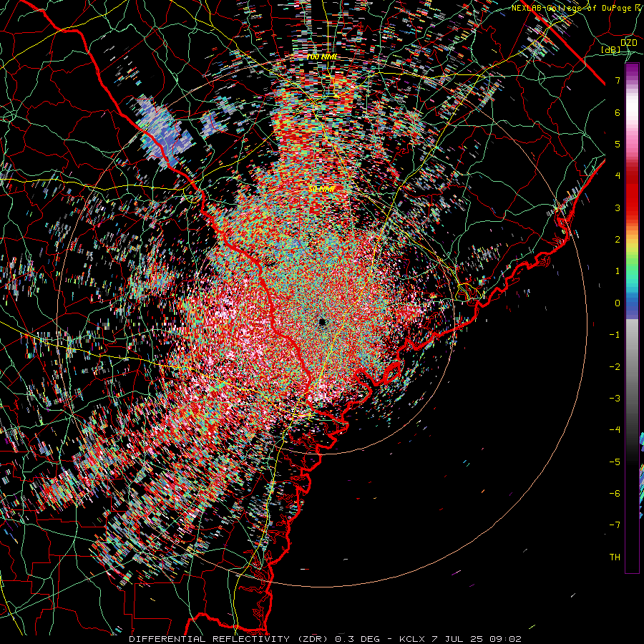Click the TH label on the color scale
644x644 pixels.
pos(615,557)
